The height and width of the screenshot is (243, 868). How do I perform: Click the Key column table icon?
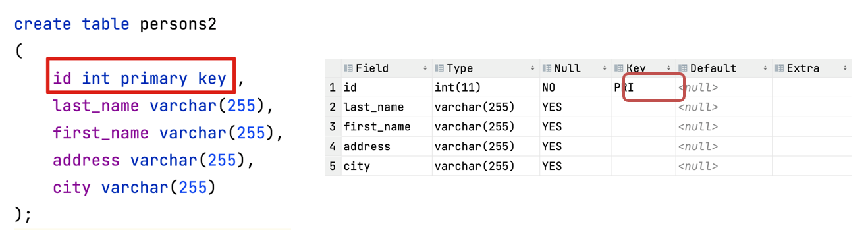(x=618, y=68)
